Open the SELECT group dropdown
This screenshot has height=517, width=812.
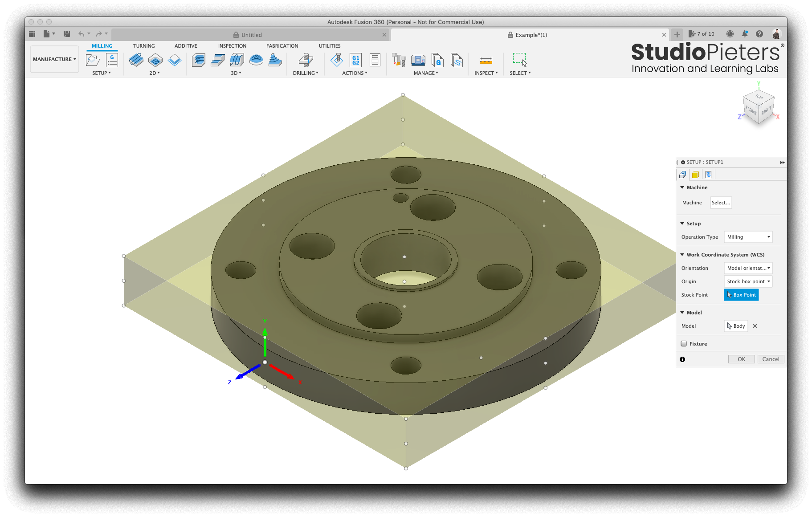click(520, 73)
